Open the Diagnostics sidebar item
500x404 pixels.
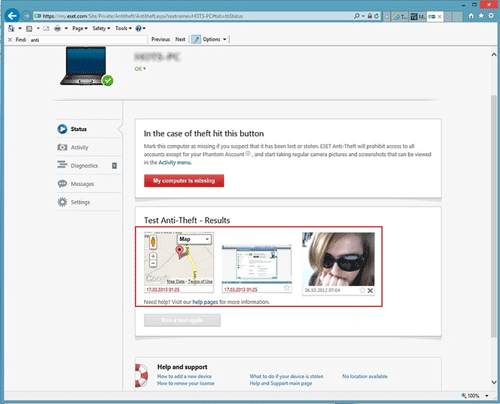pos(89,166)
